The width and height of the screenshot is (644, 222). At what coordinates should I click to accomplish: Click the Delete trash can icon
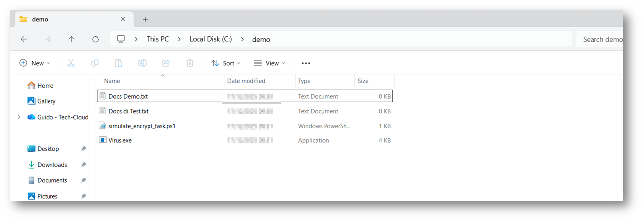(190, 63)
